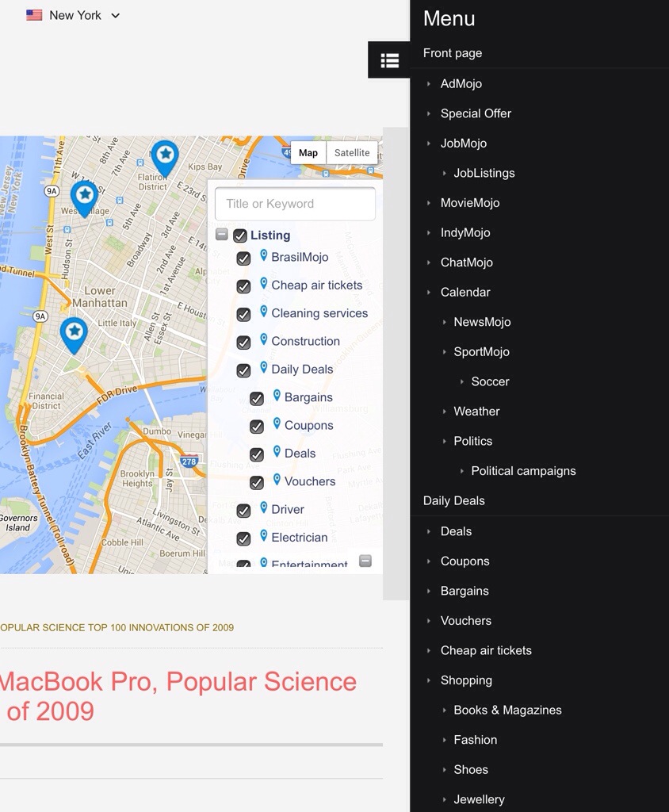Click the star map marker at West Village
This screenshot has width=669, height=812.
(x=84, y=197)
